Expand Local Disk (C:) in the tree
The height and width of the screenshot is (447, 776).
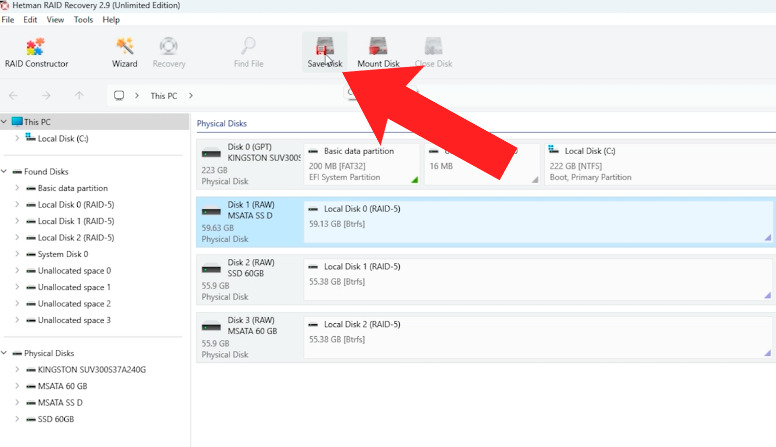tap(17, 138)
